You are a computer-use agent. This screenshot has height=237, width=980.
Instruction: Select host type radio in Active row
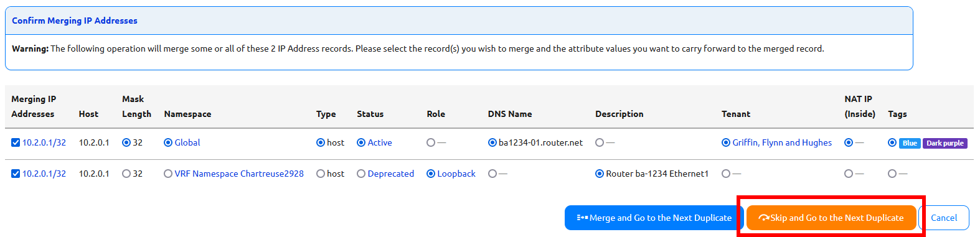click(321, 142)
